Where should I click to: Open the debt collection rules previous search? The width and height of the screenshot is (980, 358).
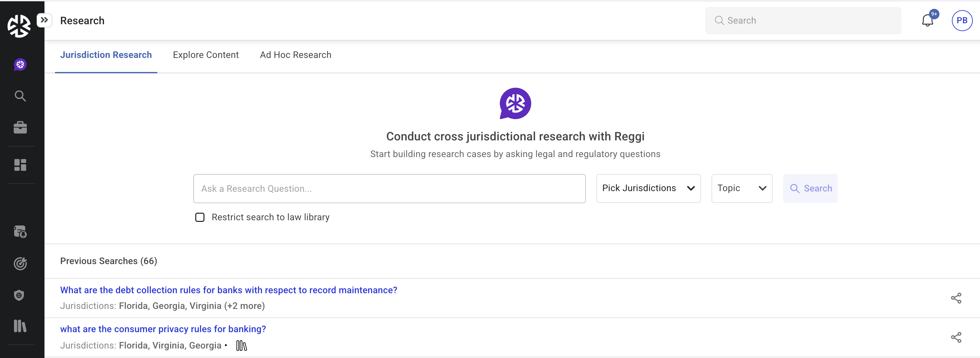click(x=229, y=290)
